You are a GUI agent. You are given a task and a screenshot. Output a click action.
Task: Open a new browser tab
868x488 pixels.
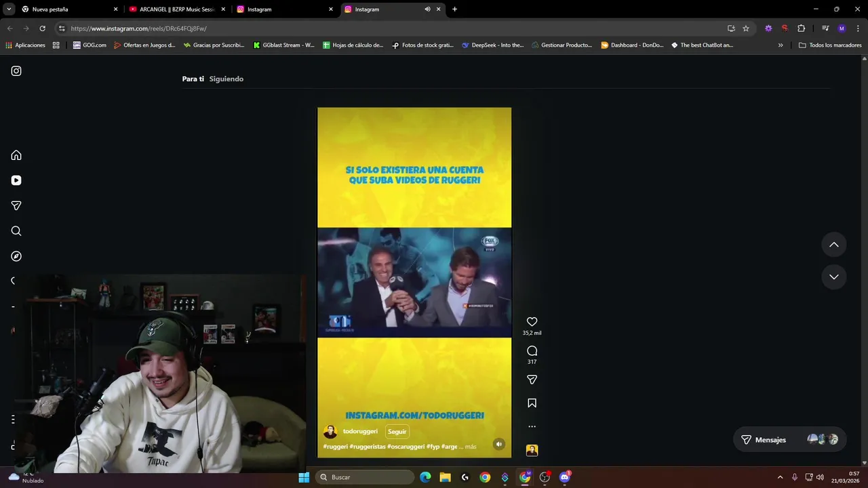tap(454, 9)
